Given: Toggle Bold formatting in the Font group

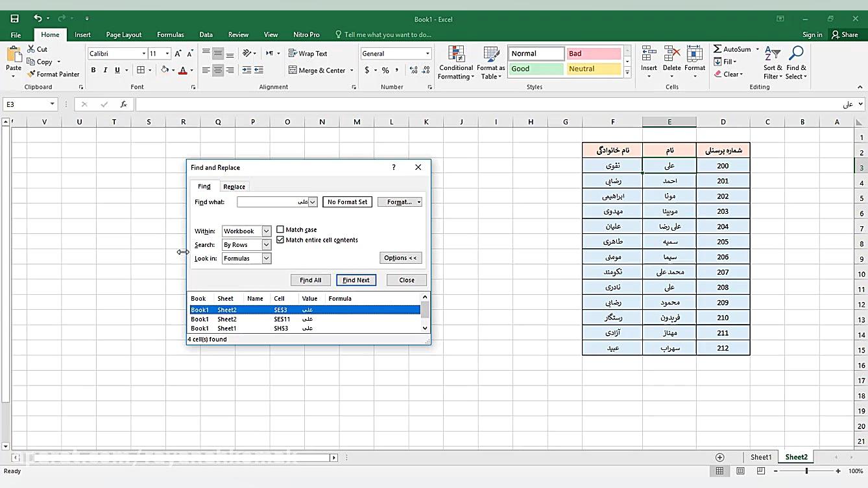Looking at the screenshot, I should point(93,70).
